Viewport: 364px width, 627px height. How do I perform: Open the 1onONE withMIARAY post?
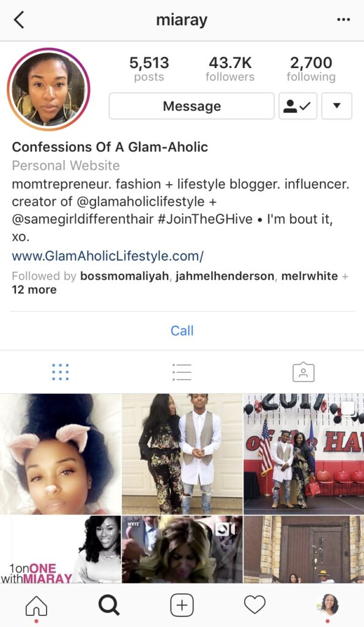61,549
